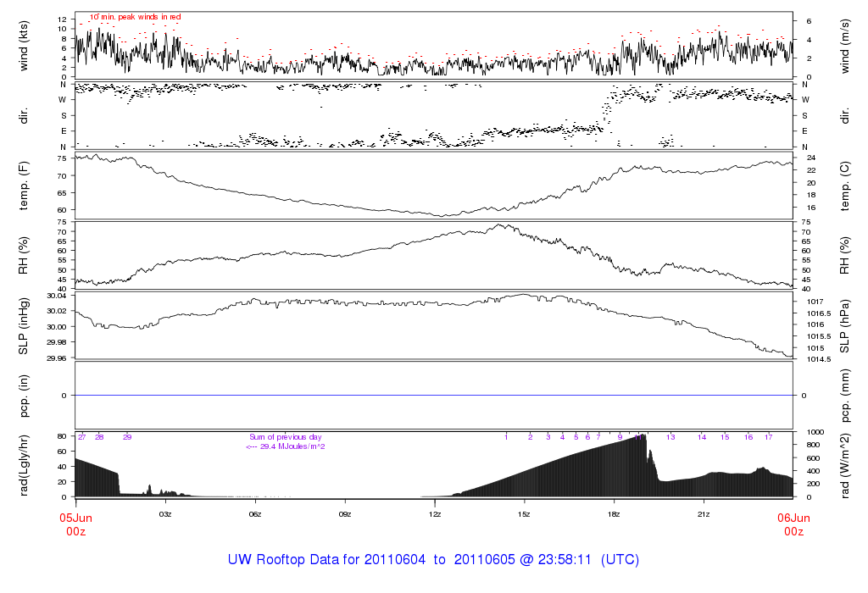Click the 'SLP (hPa)' right axis label
The width and height of the screenshot is (868, 593).
(844, 324)
